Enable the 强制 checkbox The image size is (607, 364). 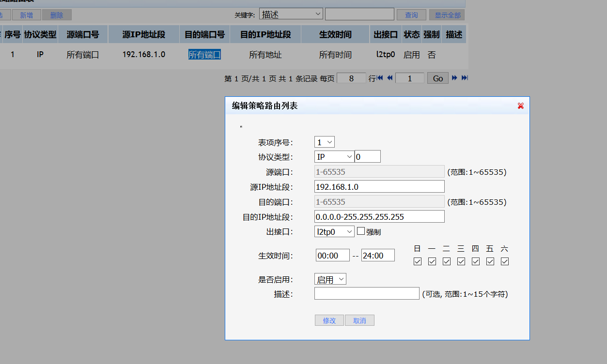pyautogui.click(x=361, y=231)
